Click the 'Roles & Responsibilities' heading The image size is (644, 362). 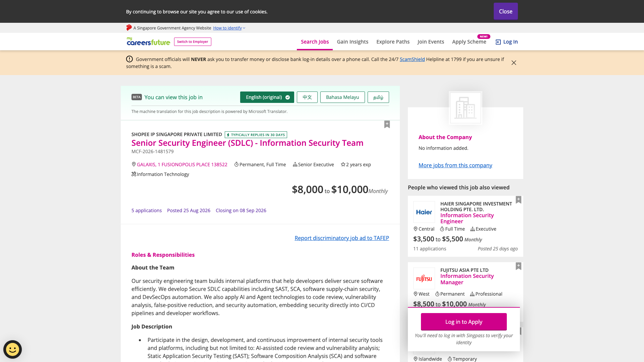163,255
